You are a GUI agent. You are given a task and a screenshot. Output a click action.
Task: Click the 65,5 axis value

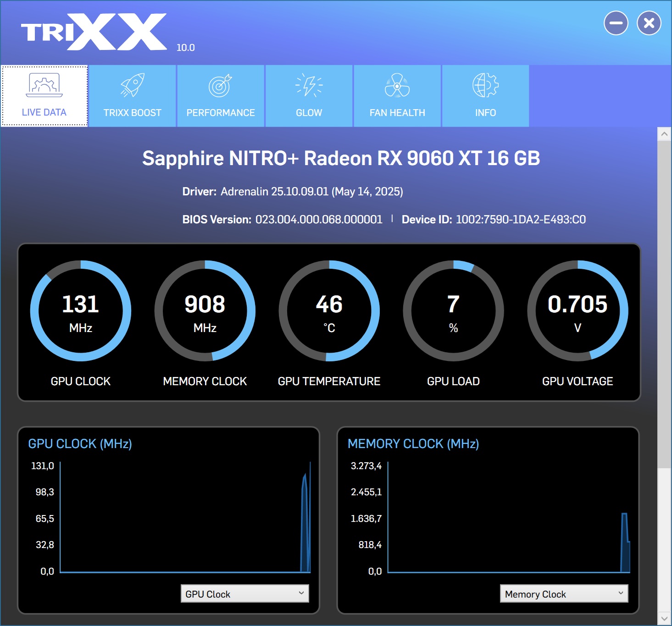tap(45, 519)
